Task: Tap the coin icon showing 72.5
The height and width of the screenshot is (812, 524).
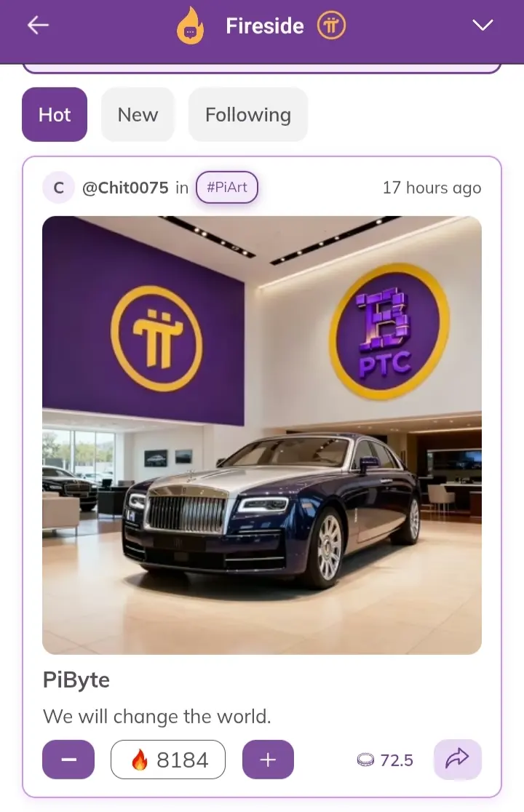Action: pos(365,760)
